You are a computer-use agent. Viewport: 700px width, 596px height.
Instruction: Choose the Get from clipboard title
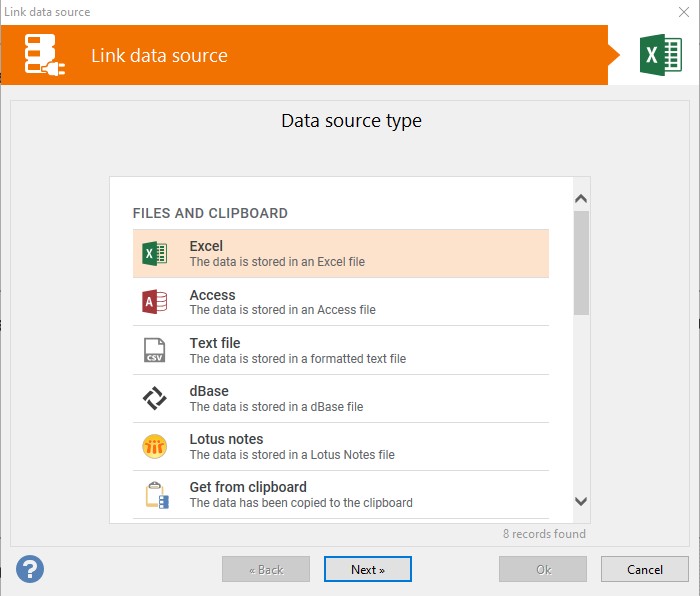click(x=248, y=487)
